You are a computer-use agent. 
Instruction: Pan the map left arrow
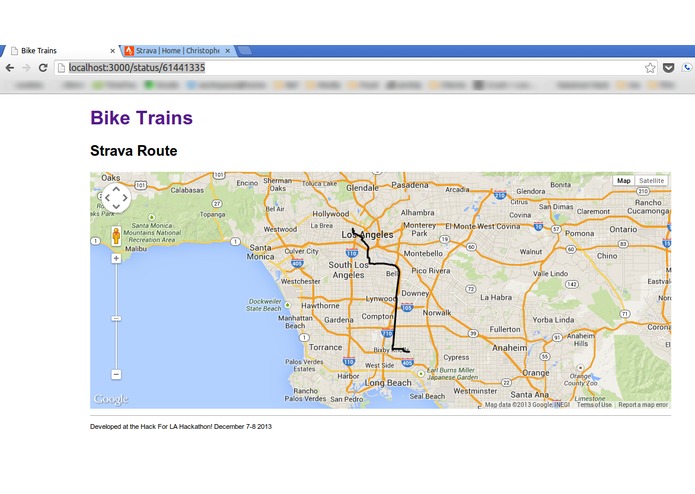coord(107,198)
